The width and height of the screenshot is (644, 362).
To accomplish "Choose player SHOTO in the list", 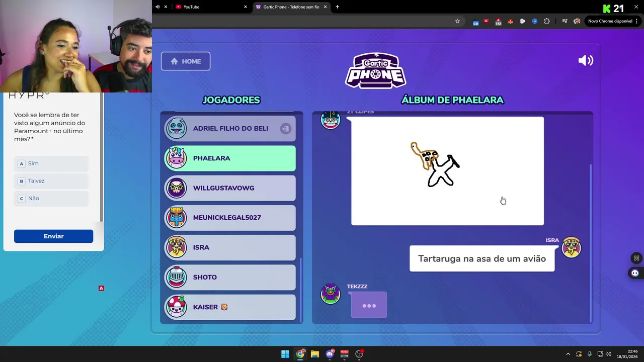I will (230, 277).
